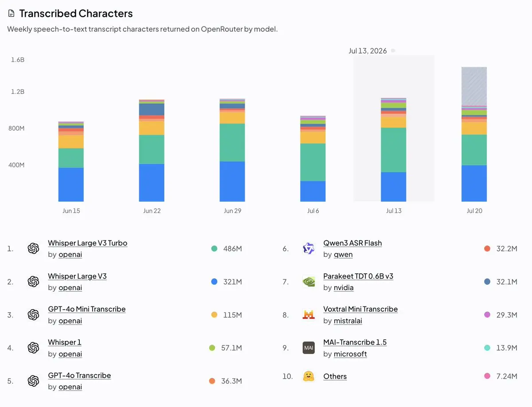Click the Transcribed Characters heading
The height and width of the screenshot is (407, 532).
point(76,14)
